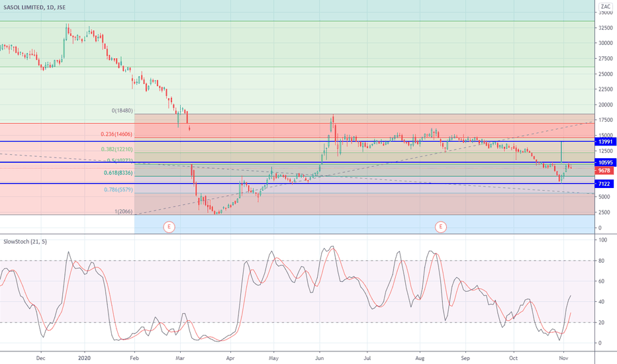The image size is (617, 364).
Task: Click the 60 value on stochastic scale
Action: [601, 281]
